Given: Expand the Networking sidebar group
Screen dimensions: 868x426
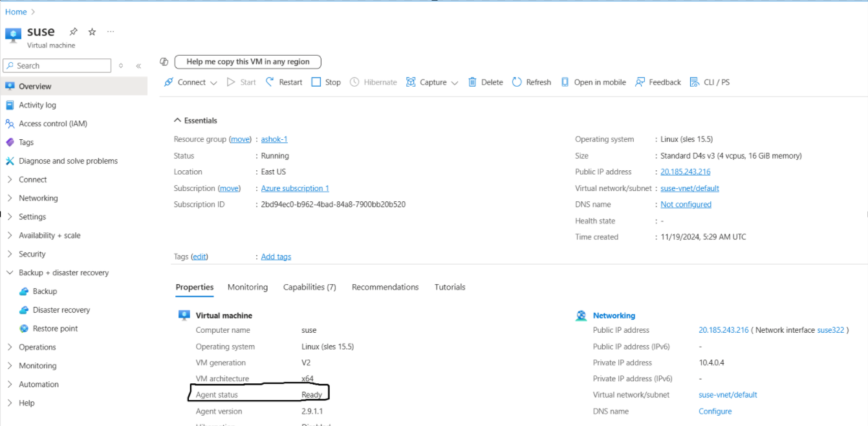Looking at the screenshot, I should [x=10, y=198].
